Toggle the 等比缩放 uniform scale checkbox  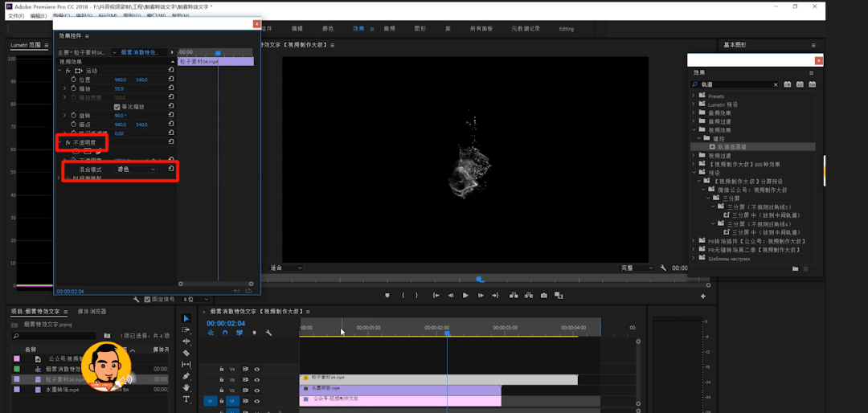tap(117, 106)
